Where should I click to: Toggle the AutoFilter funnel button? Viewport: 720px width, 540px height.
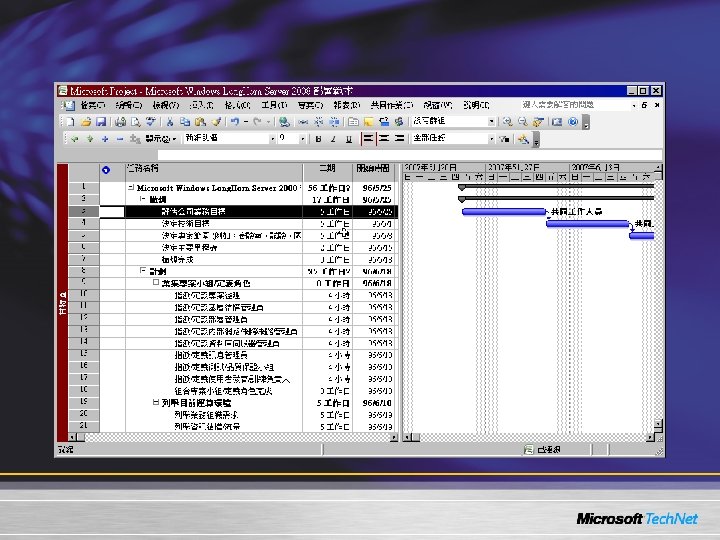(505, 139)
